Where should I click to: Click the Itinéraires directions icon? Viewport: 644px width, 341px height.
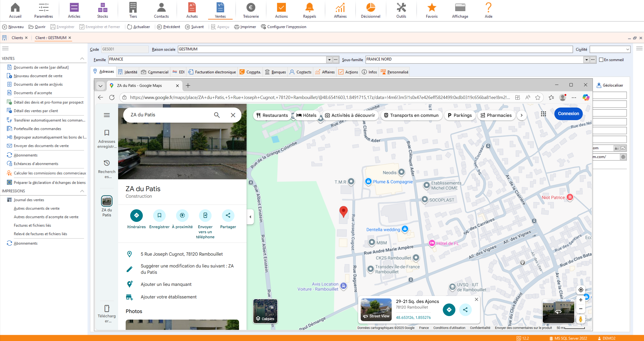coord(136,216)
